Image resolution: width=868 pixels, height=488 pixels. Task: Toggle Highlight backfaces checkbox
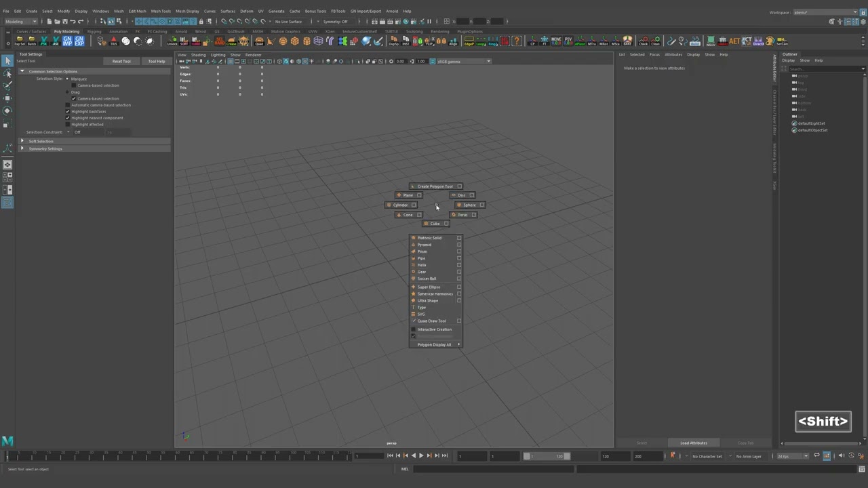(x=68, y=111)
